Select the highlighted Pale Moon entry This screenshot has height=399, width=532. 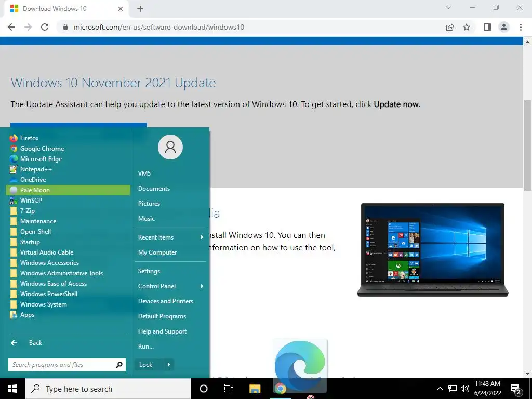68,190
